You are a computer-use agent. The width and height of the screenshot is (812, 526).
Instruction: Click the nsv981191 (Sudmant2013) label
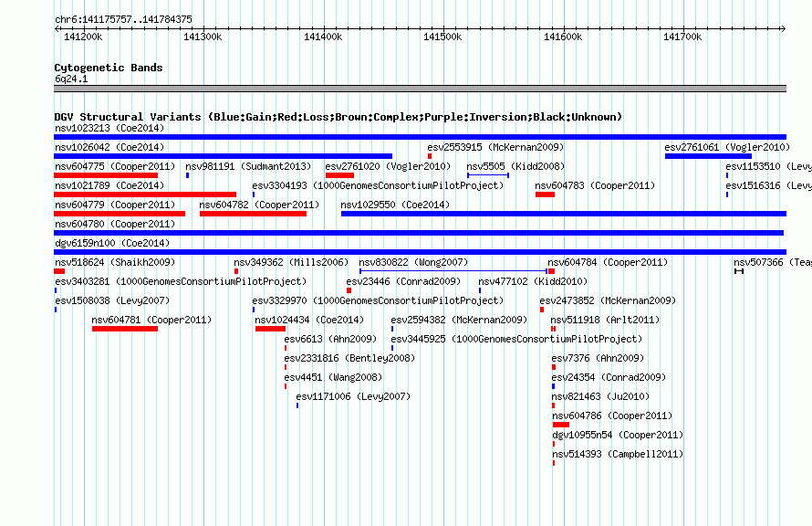(x=248, y=166)
